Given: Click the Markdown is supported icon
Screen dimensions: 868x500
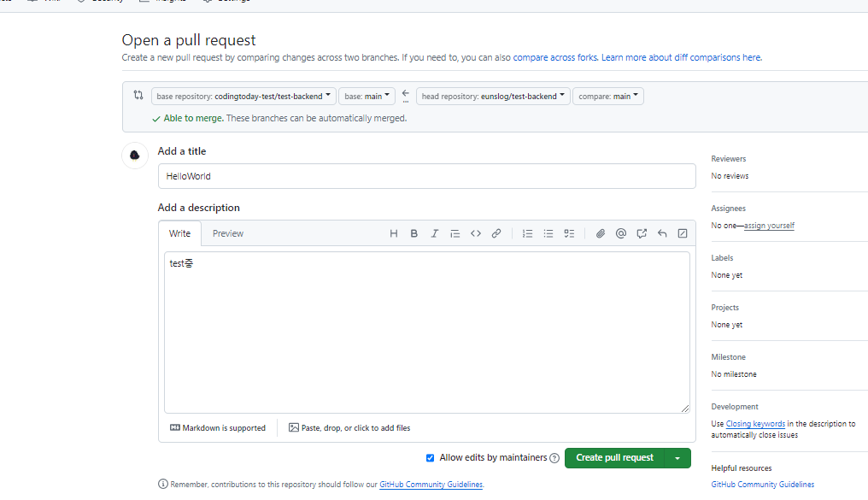Looking at the screenshot, I should pos(175,427).
